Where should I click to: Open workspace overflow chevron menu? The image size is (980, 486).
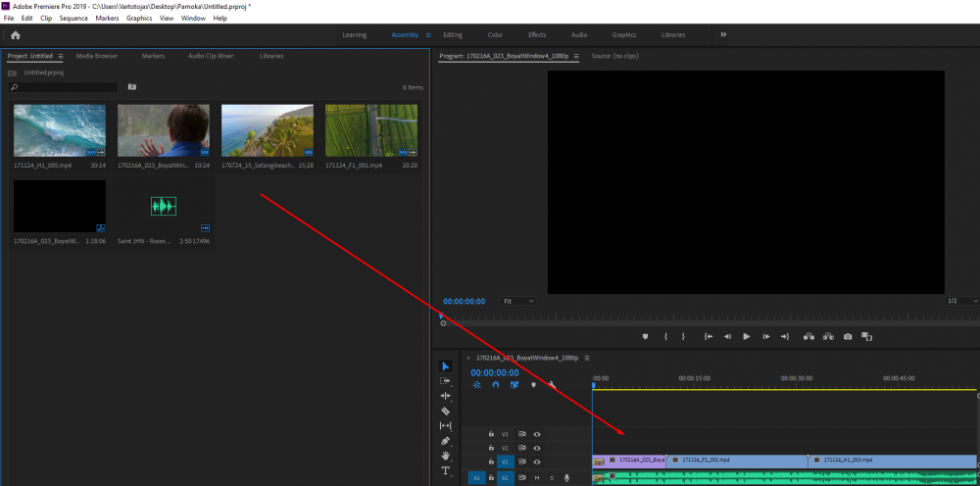[x=723, y=34]
